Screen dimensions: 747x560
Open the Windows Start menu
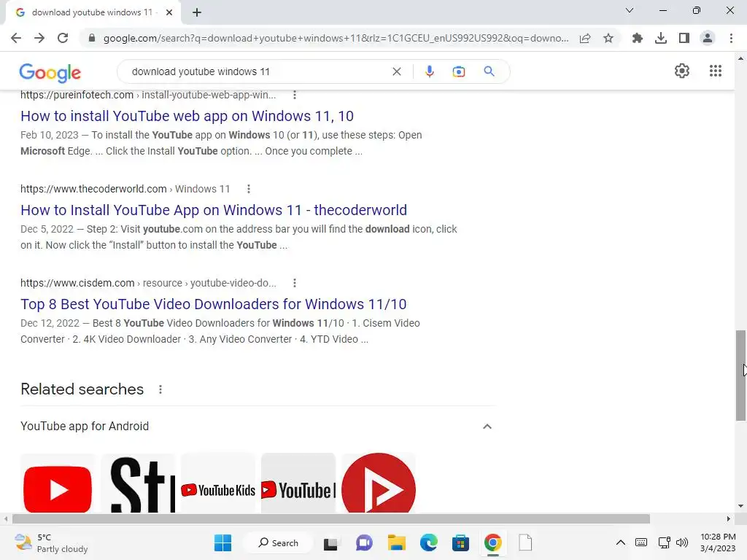(x=222, y=542)
